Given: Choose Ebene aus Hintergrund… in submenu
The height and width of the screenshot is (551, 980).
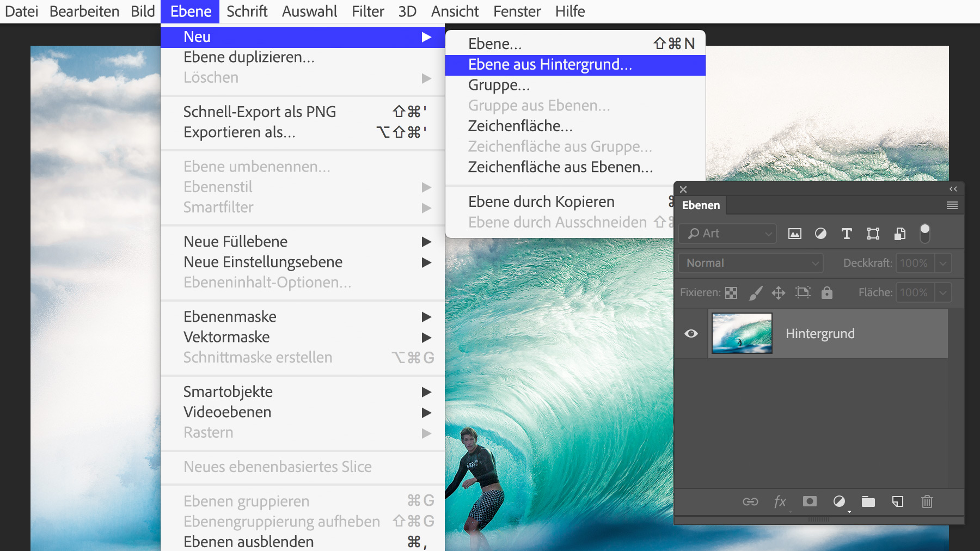Looking at the screenshot, I should click(x=575, y=65).
